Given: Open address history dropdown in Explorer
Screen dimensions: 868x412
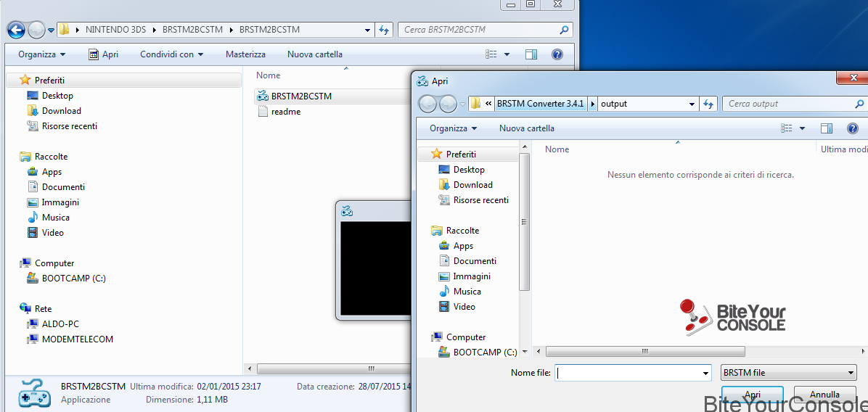Looking at the screenshot, I should (x=367, y=30).
